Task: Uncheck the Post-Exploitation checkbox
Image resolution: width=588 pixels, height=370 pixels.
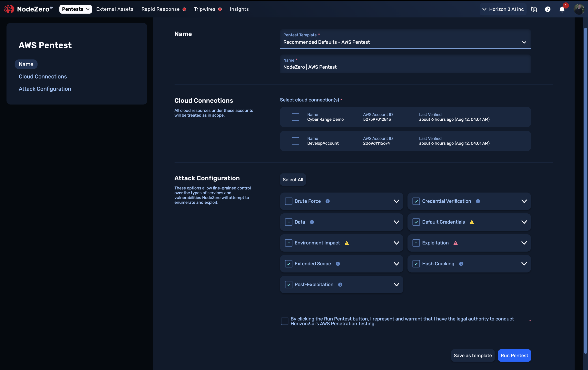Action: pos(289,284)
